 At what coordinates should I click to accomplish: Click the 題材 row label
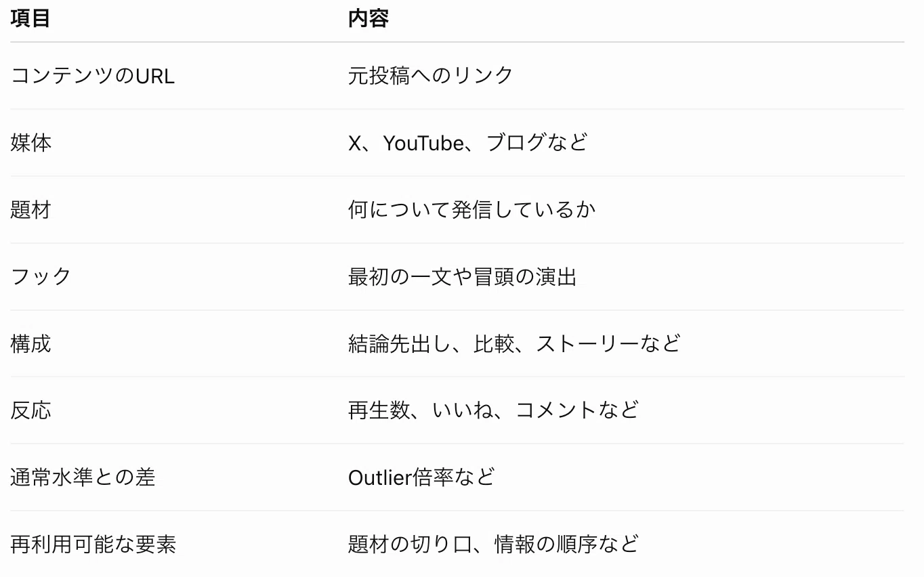30,209
